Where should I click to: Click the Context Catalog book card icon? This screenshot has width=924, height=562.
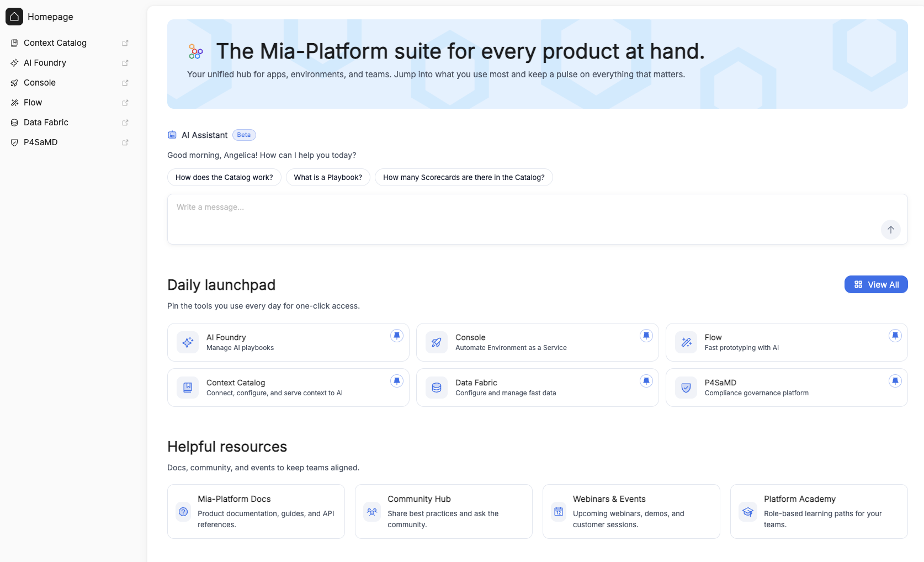[x=188, y=388]
